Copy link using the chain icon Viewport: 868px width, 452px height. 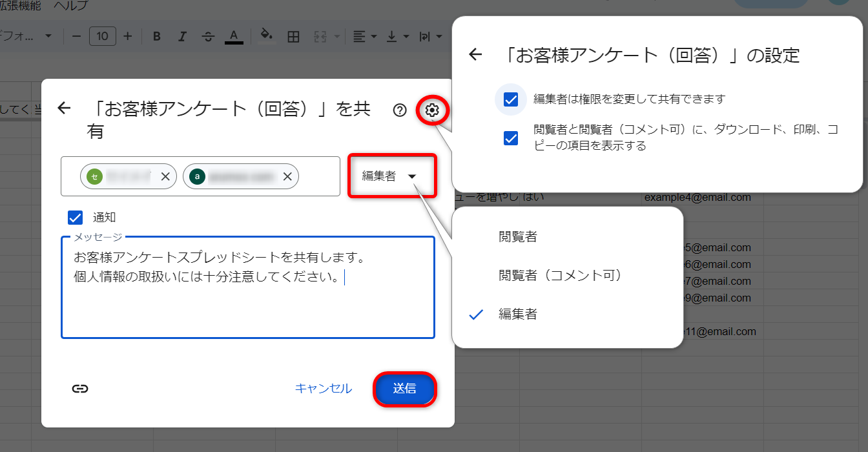point(80,388)
